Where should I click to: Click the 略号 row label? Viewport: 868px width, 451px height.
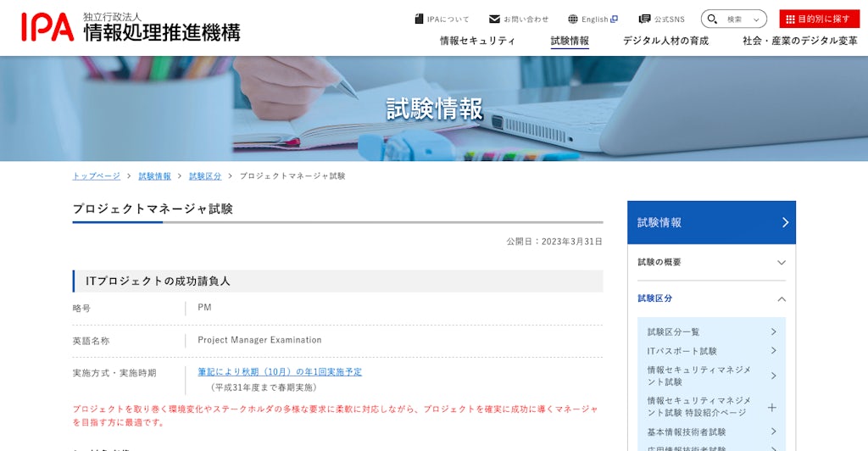(x=81, y=309)
